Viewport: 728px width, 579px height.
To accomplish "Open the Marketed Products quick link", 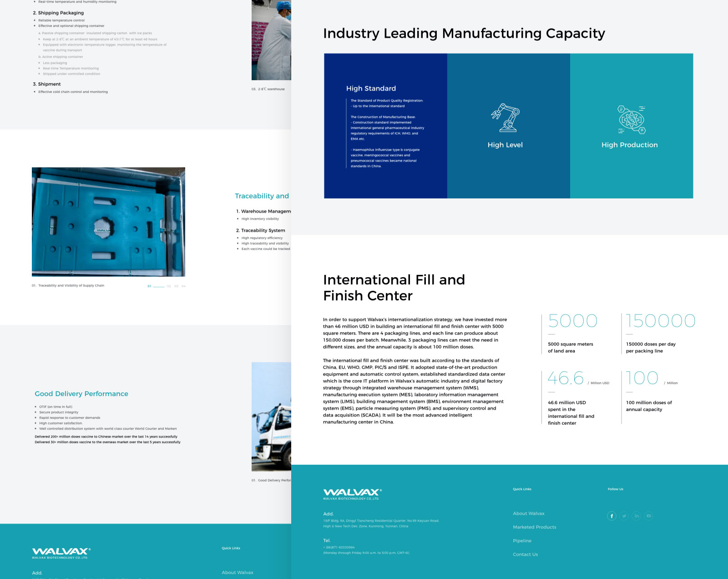I will [535, 527].
